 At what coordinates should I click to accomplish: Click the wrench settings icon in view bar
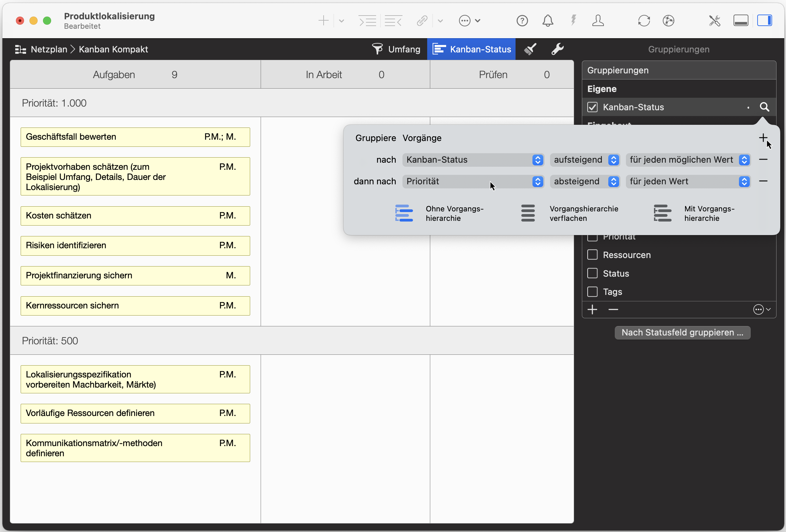557,49
